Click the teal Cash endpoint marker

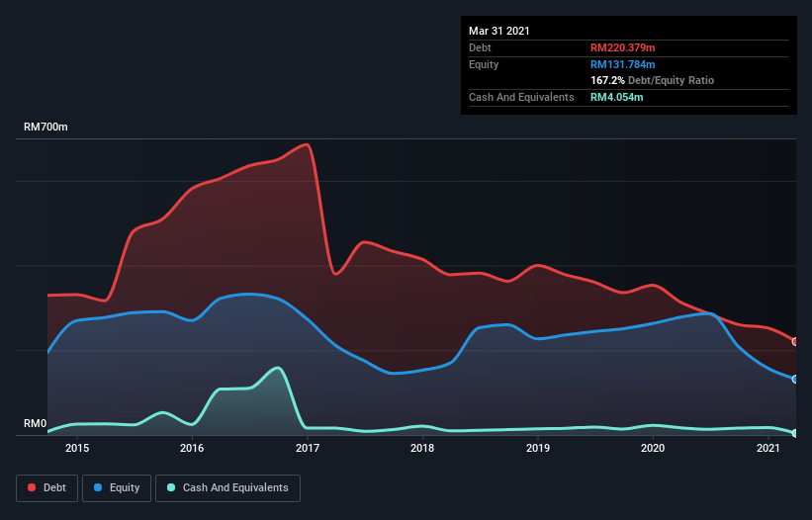click(x=795, y=433)
